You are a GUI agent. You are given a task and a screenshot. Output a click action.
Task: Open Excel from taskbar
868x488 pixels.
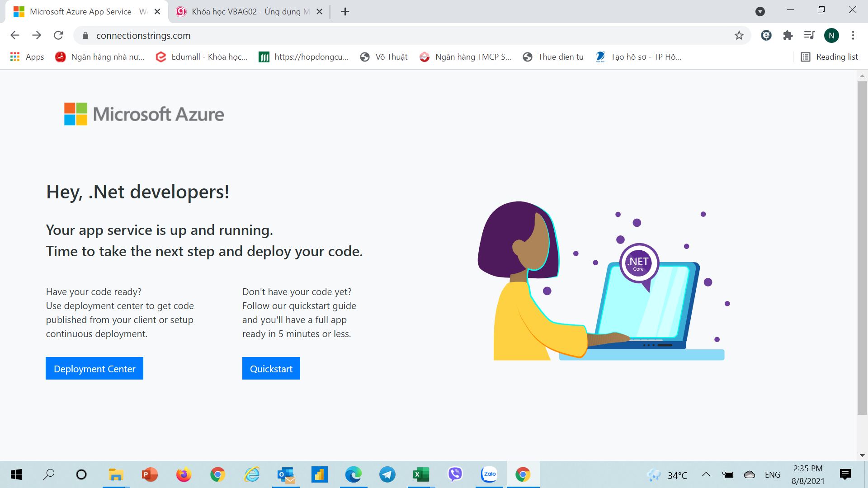coord(421,474)
